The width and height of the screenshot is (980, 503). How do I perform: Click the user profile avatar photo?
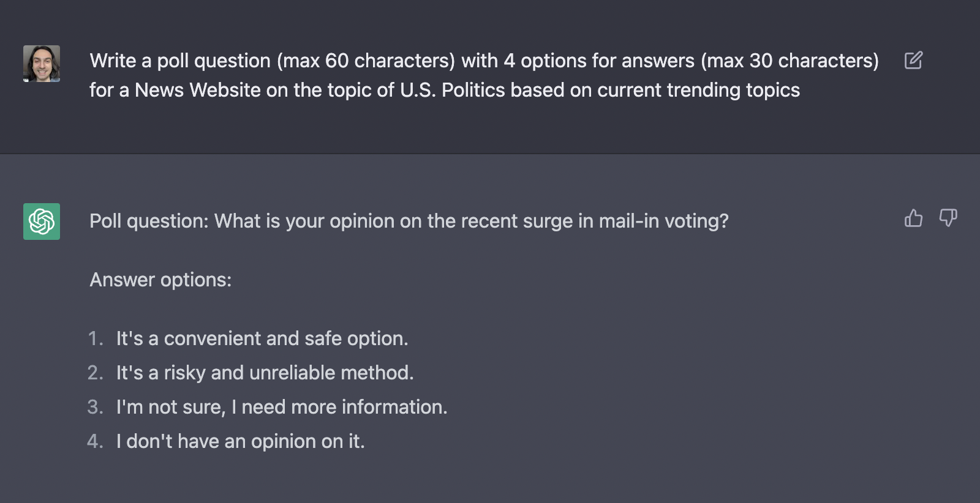pyautogui.click(x=42, y=64)
